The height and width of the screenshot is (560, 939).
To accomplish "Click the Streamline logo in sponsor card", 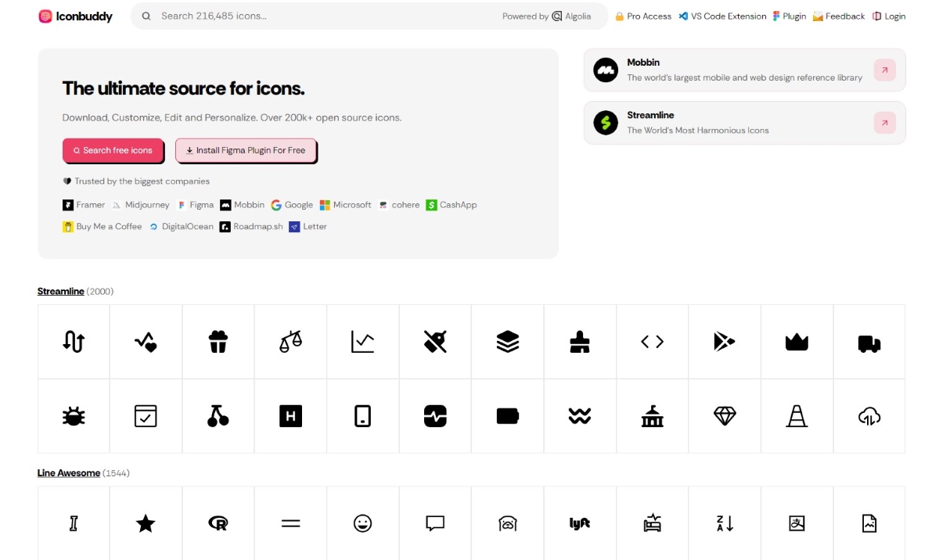I will coord(606,123).
